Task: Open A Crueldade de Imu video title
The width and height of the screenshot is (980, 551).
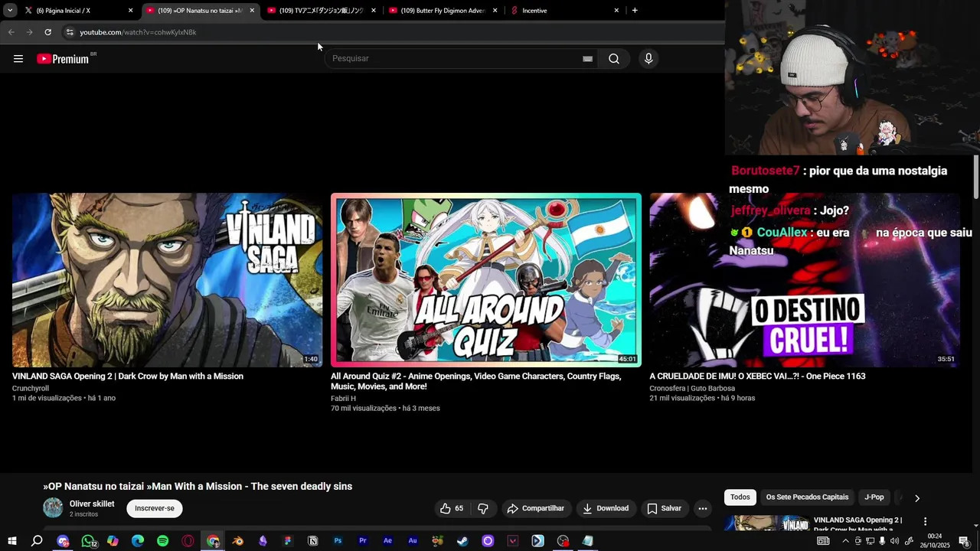Action: click(x=757, y=377)
